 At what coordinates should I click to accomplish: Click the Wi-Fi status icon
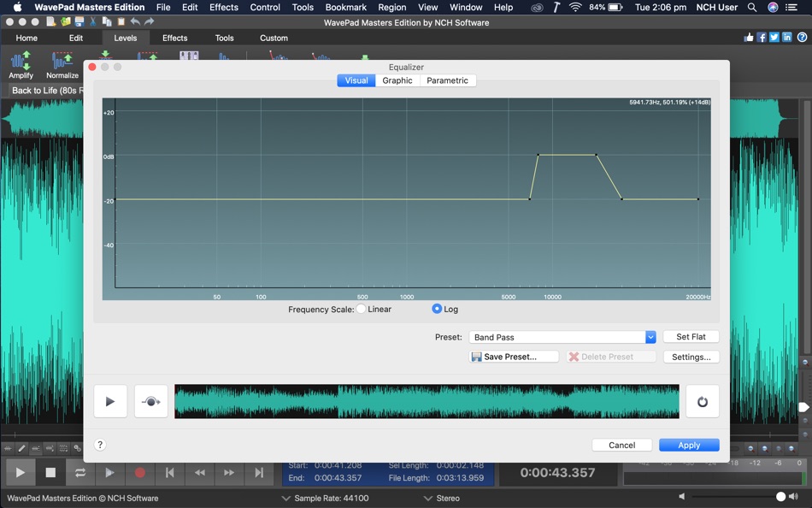[575, 7]
